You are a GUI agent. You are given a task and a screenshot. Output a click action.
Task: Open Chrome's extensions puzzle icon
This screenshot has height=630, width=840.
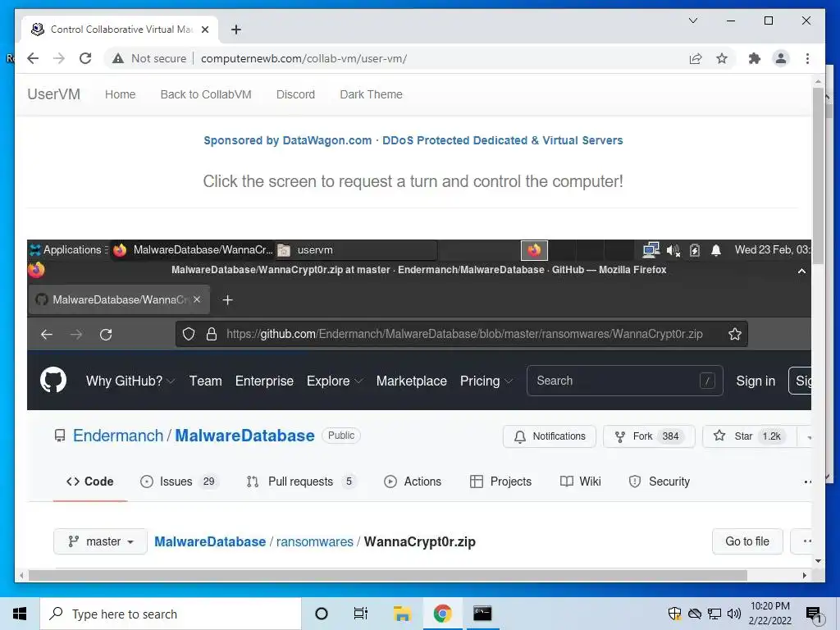click(x=755, y=58)
